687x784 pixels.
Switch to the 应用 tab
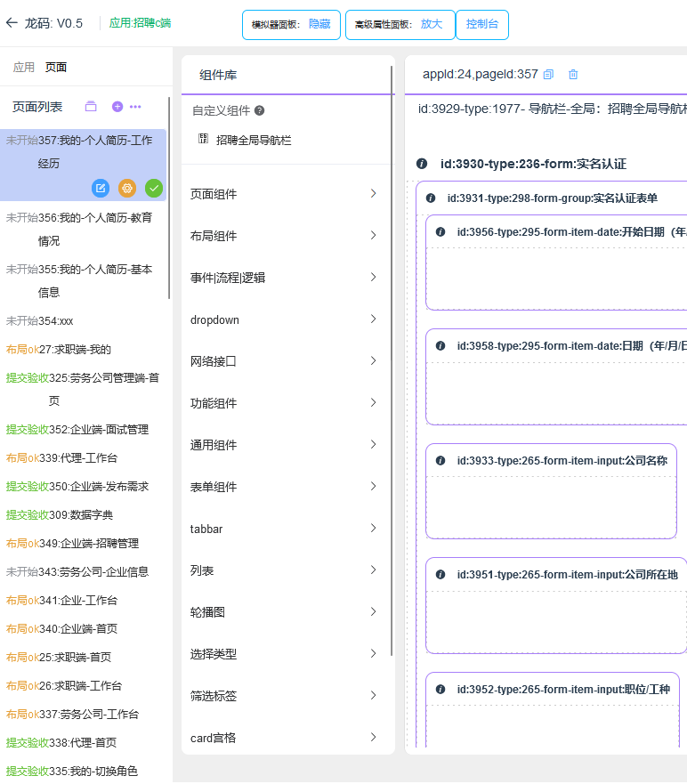tap(23, 67)
